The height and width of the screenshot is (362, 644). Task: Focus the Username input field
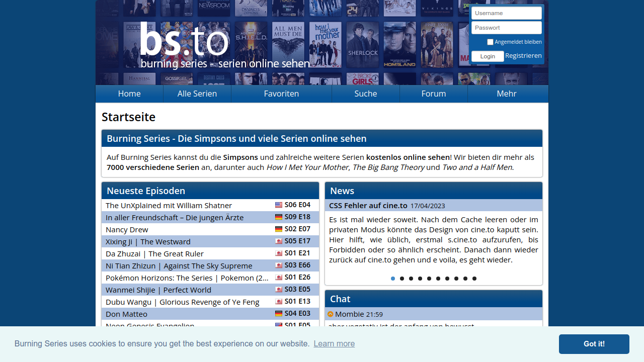[x=507, y=13]
